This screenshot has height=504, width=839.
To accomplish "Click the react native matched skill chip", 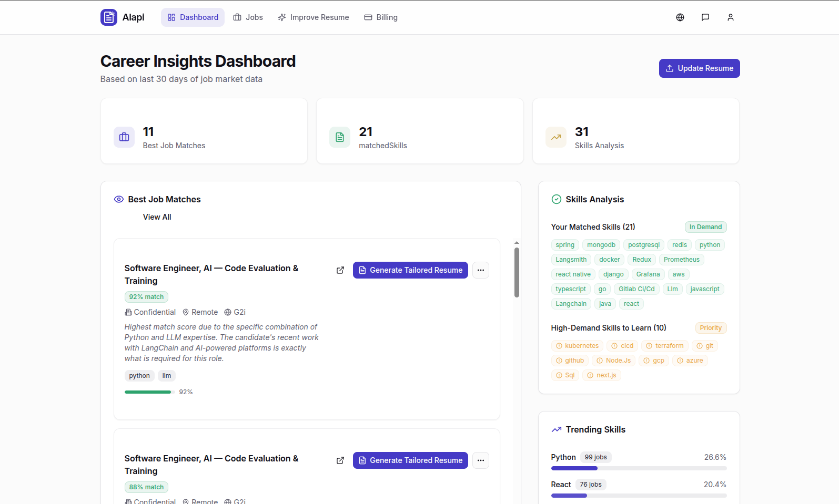I will (573, 274).
